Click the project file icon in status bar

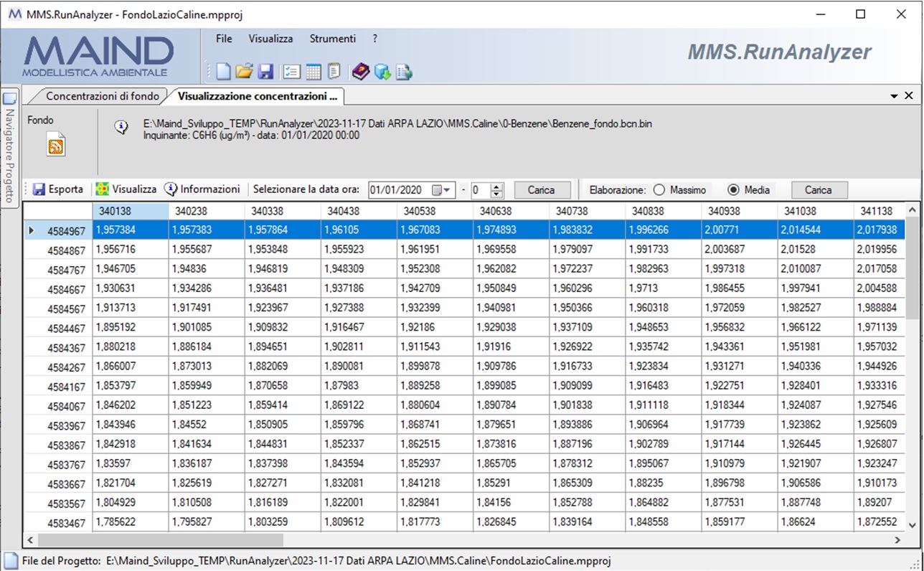click(10, 560)
